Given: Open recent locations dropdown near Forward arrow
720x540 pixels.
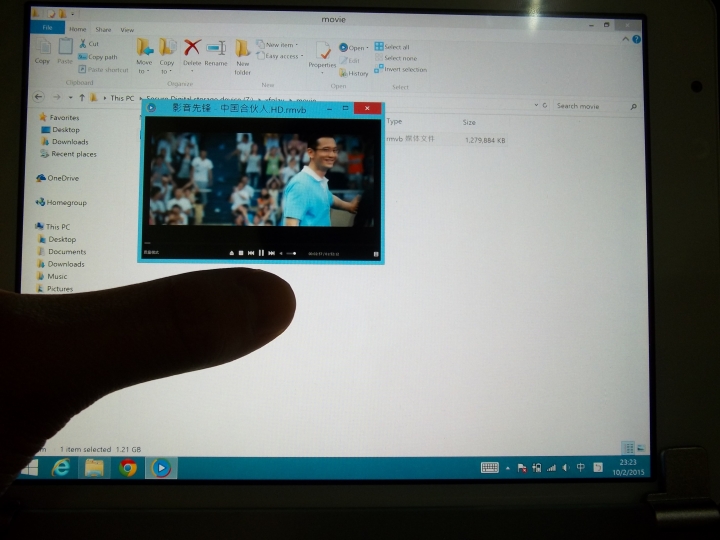Looking at the screenshot, I should pos(70,97).
